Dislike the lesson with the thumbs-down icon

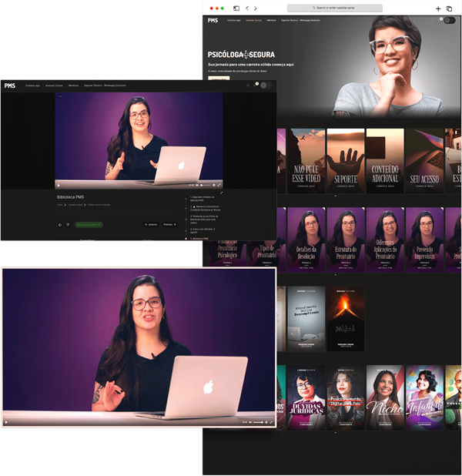click(x=68, y=224)
